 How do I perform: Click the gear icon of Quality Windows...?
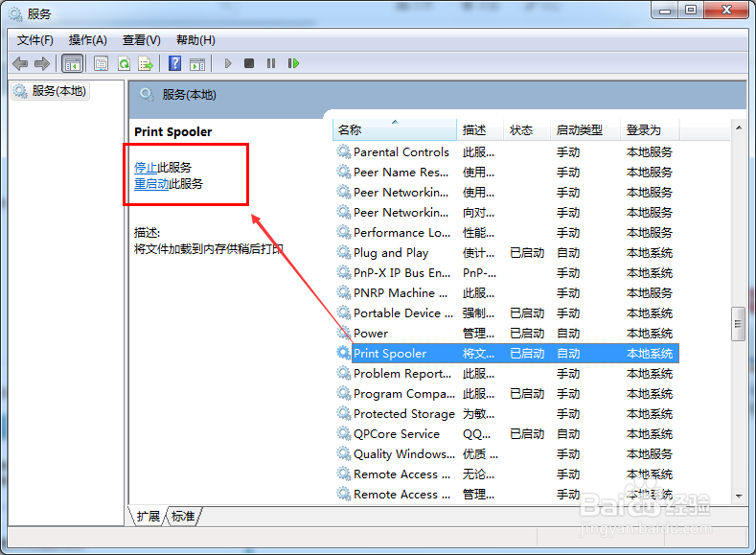pyautogui.click(x=343, y=453)
